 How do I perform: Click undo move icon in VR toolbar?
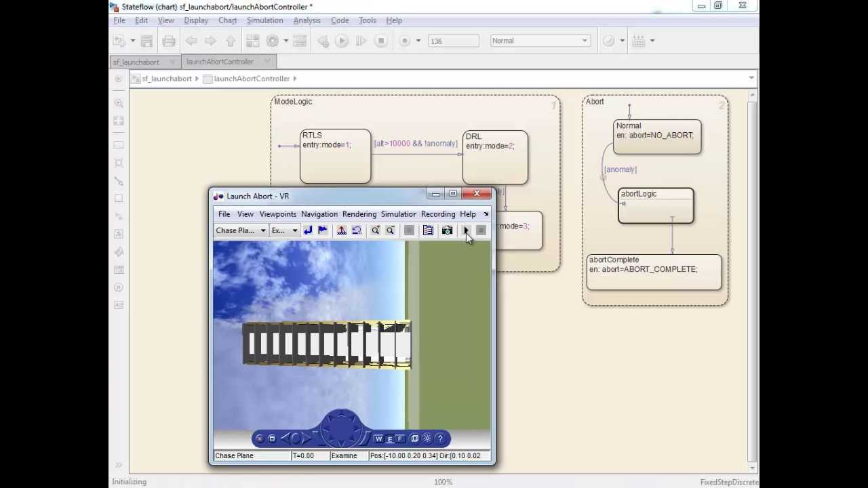pyautogui.click(x=357, y=230)
